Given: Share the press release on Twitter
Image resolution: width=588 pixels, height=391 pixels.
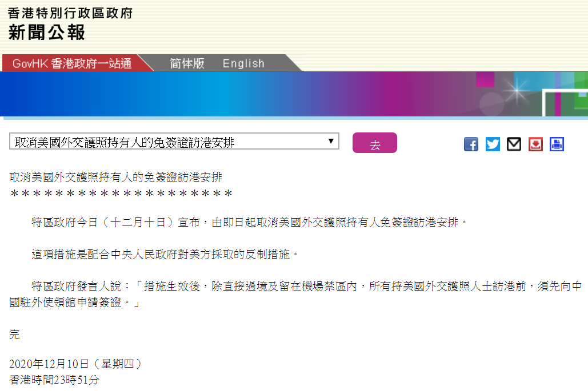Looking at the screenshot, I should pyautogui.click(x=492, y=144).
